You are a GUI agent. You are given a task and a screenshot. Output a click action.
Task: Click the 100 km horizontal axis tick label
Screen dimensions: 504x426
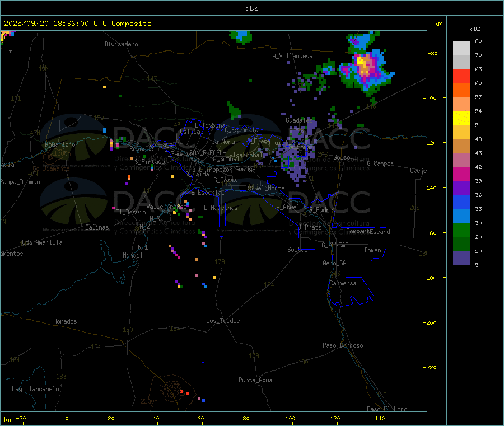pyautogui.click(x=290, y=418)
